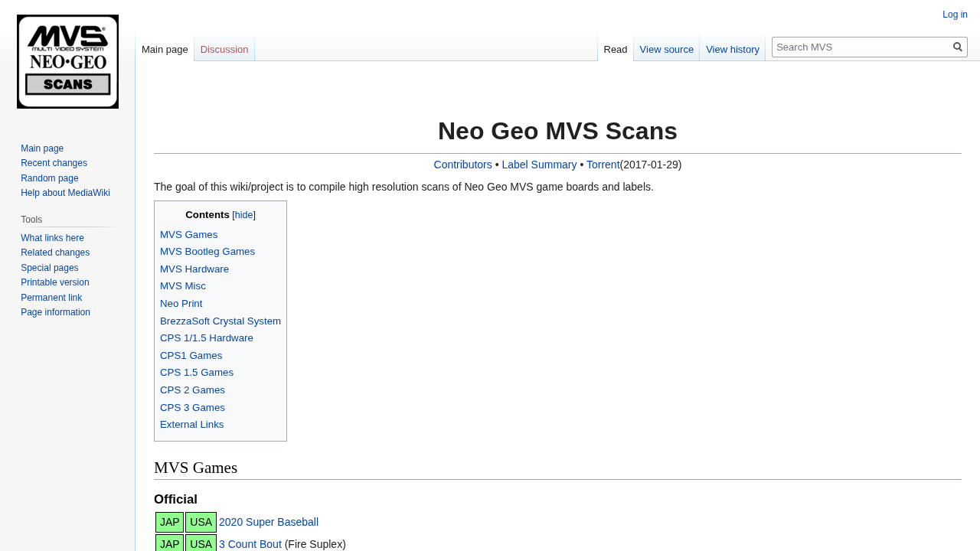Open What links here tool

tap(52, 238)
